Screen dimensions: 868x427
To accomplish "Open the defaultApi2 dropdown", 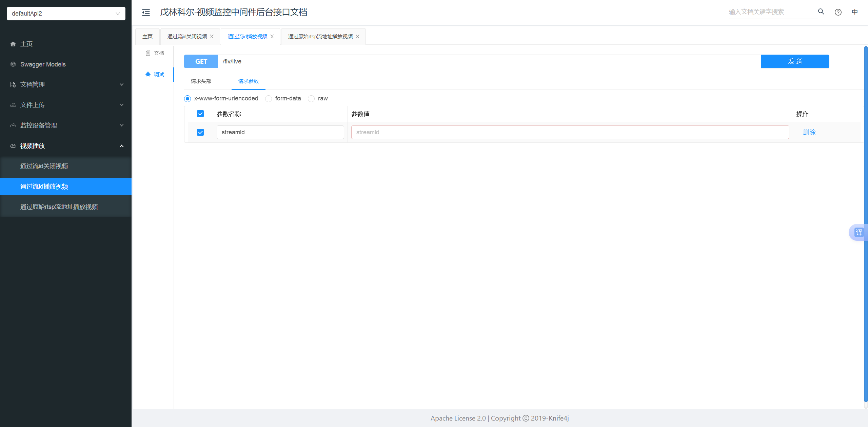I will [x=66, y=14].
